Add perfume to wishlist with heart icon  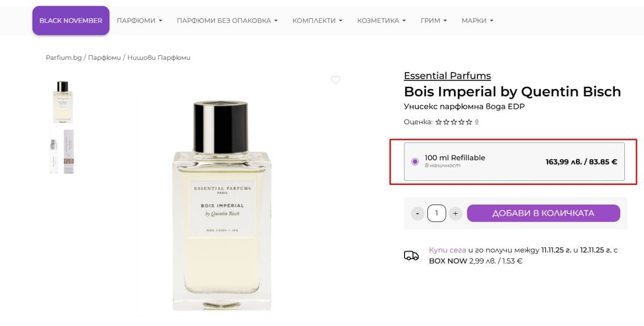tap(335, 80)
